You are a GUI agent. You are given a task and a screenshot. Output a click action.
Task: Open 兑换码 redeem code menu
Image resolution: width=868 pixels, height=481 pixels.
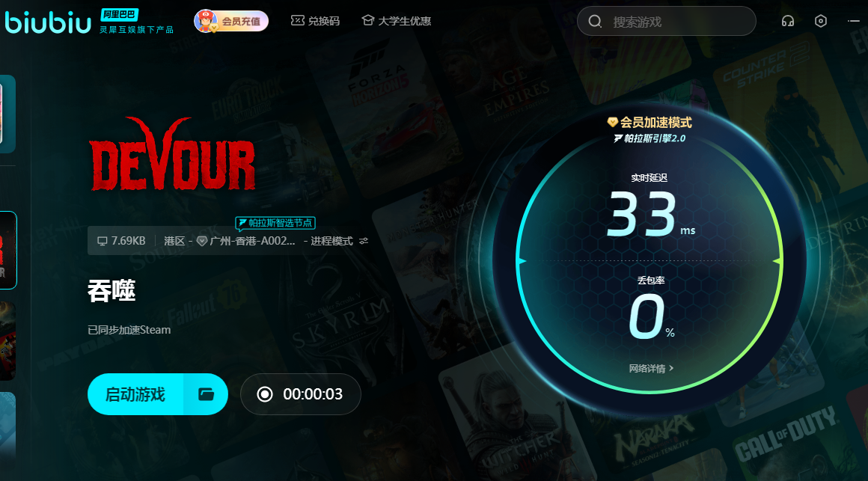pos(315,21)
